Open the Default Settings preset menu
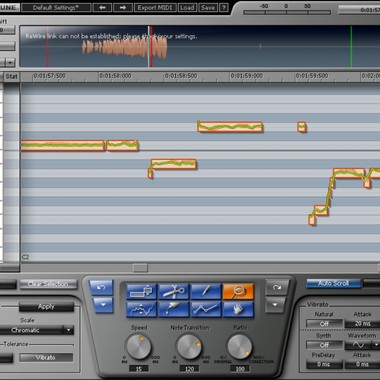Screen dimensions: 380x380 tap(56, 8)
